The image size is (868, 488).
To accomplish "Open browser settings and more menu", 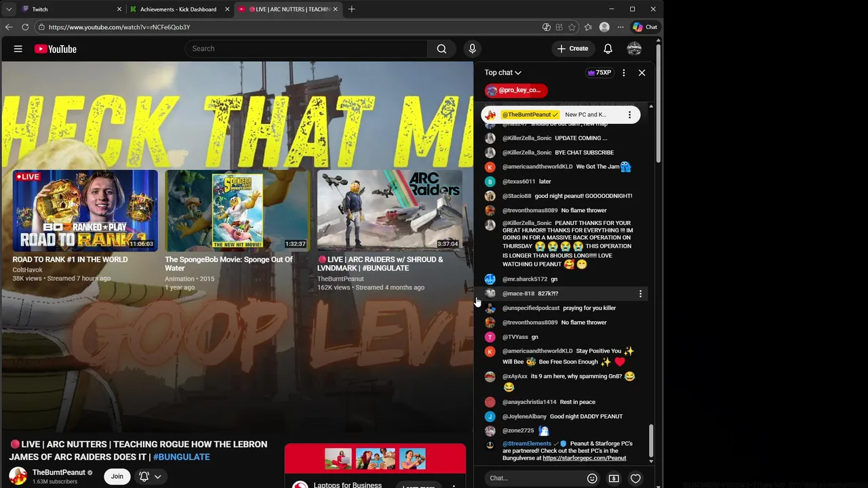I will click(x=620, y=27).
